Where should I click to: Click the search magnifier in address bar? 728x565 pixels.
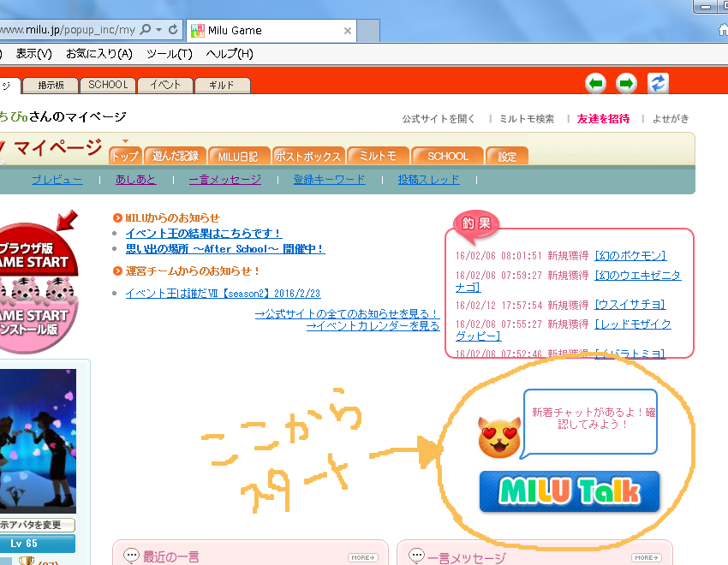(x=146, y=30)
